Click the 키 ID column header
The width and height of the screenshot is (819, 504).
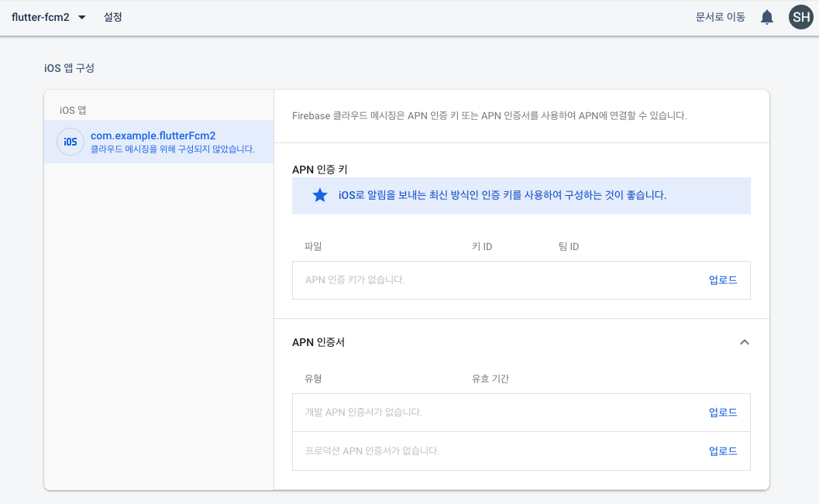click(482, 246)
